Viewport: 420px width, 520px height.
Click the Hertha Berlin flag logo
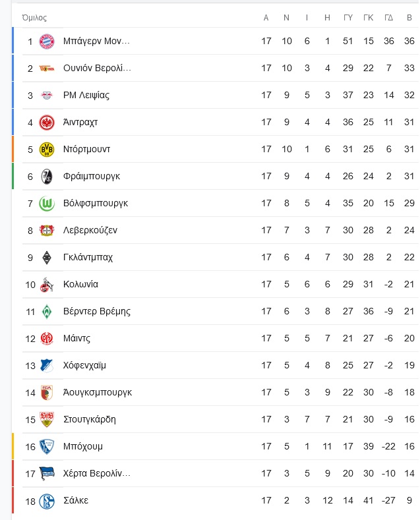click(47, 474)
